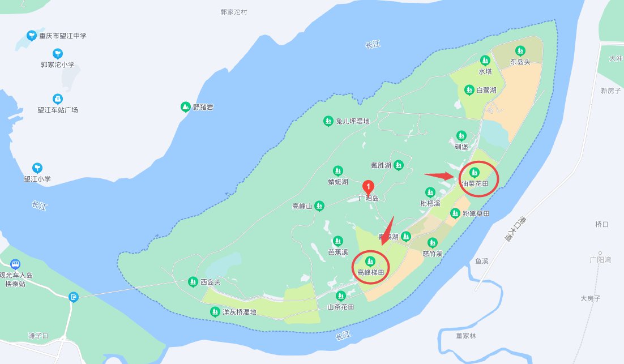Select the 高峰梯田 park icon

click(370, 262)
